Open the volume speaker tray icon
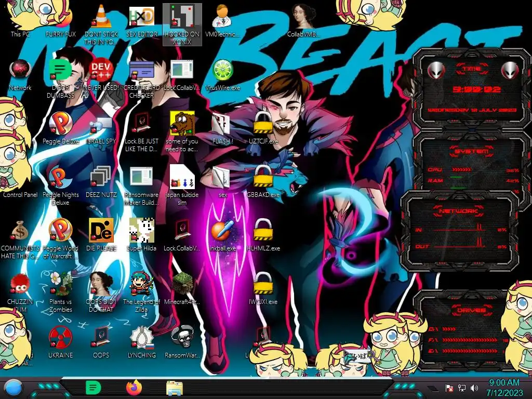 (x=474, y=388)
